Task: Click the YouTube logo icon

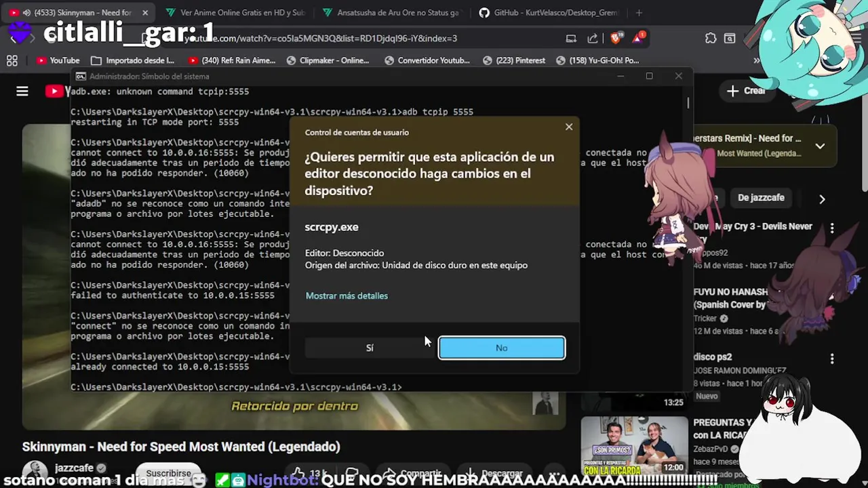Action: coord(54,91)
